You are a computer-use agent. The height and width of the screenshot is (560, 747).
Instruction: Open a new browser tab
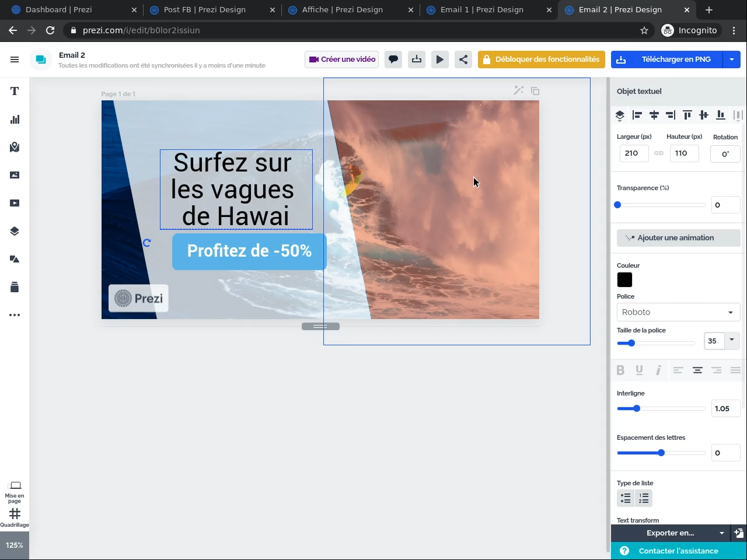click(x=709, y=10)
